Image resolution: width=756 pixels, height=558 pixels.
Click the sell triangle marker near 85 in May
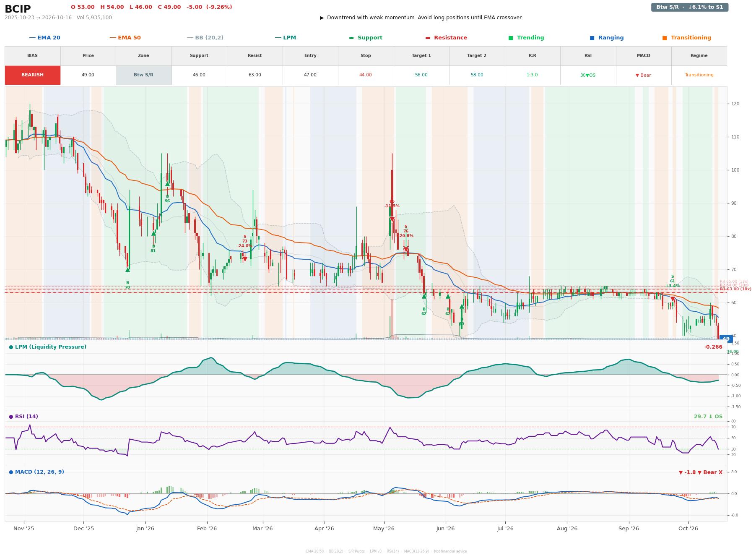tap(392, 219)
